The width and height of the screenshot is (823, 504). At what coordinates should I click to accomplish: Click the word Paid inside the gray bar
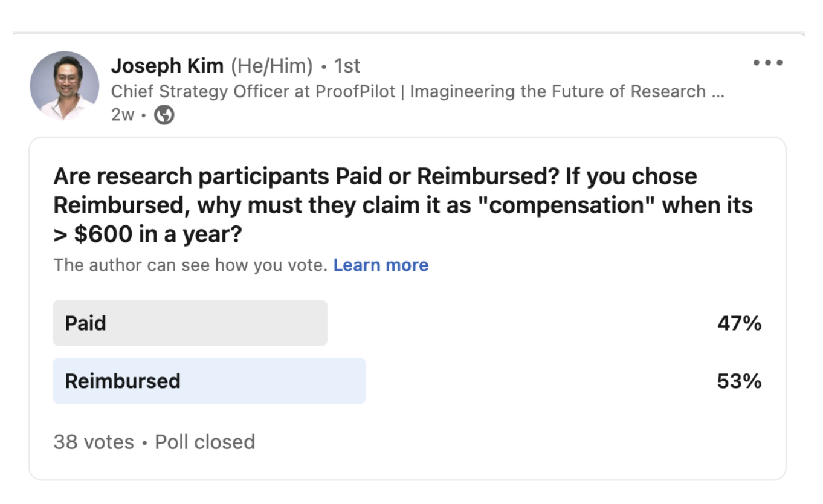pyautogui.click(x=86, y=323)
